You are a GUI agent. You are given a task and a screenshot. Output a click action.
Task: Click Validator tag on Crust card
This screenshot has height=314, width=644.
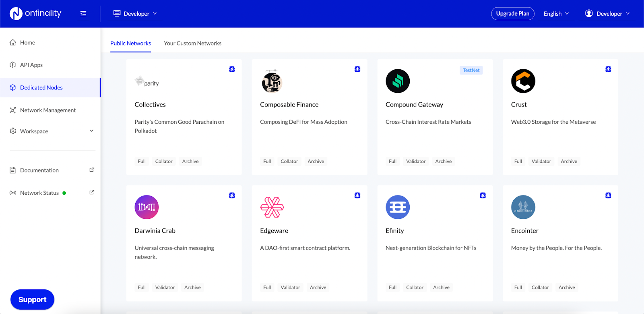[x=541, y=161]
